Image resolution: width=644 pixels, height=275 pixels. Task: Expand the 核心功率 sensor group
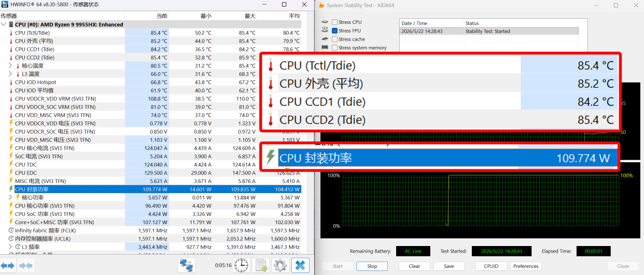[11, 197]
